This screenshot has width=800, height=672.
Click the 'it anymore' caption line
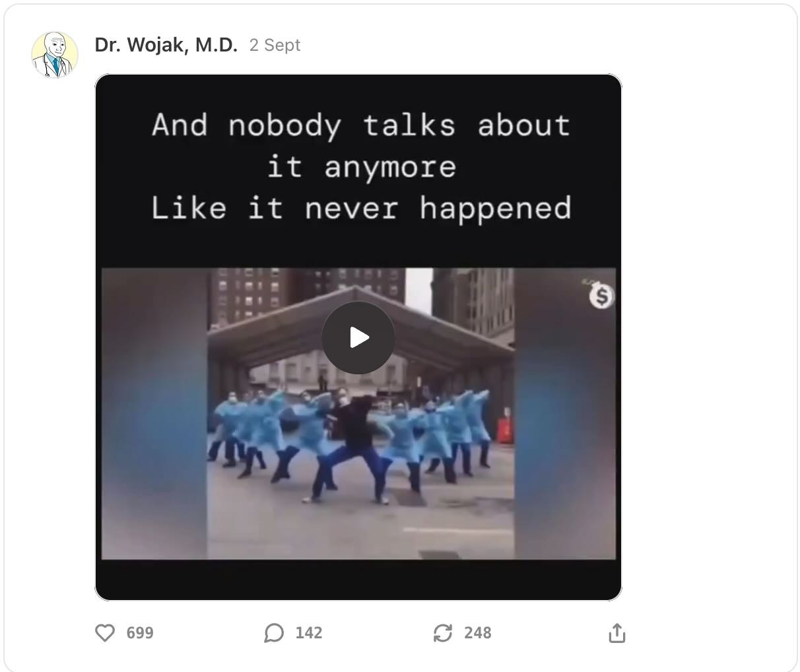[362, 167]
